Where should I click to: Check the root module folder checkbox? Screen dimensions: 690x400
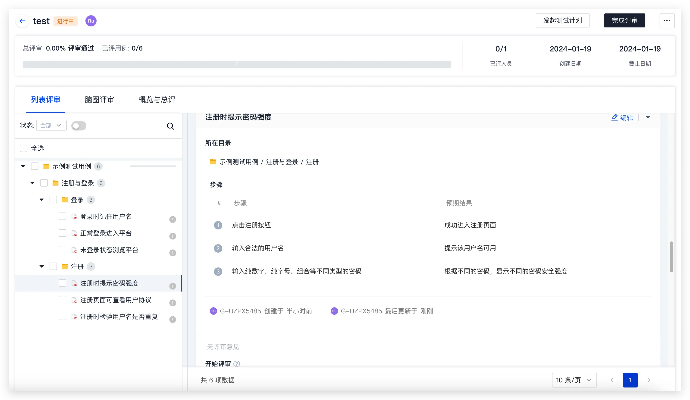tap(34, 166)
